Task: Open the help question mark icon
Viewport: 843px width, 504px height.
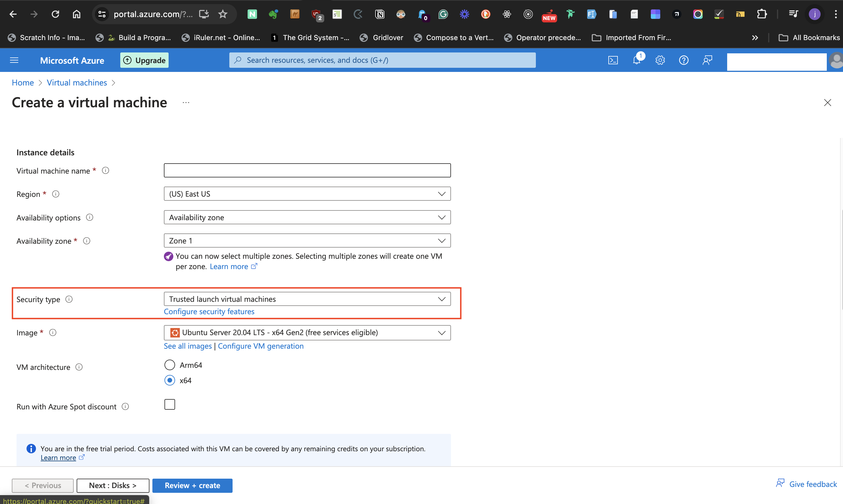Action: coord(683,60)
